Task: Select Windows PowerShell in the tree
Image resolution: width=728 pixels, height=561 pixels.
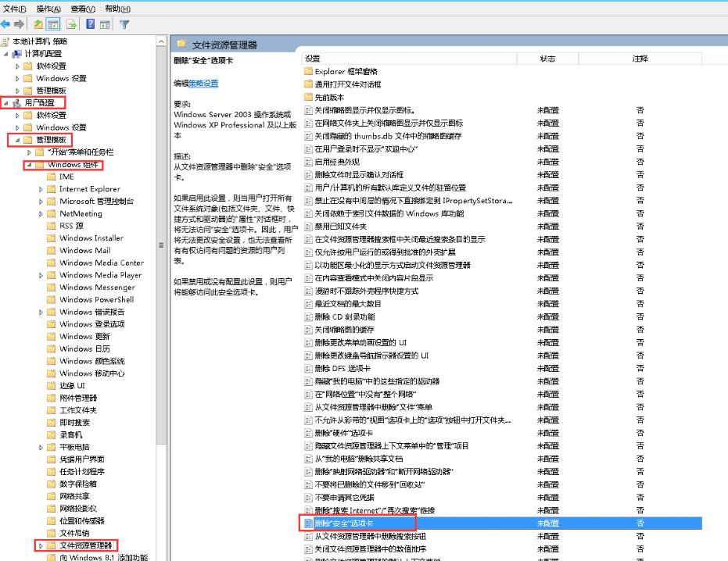Action: [97, 299]
